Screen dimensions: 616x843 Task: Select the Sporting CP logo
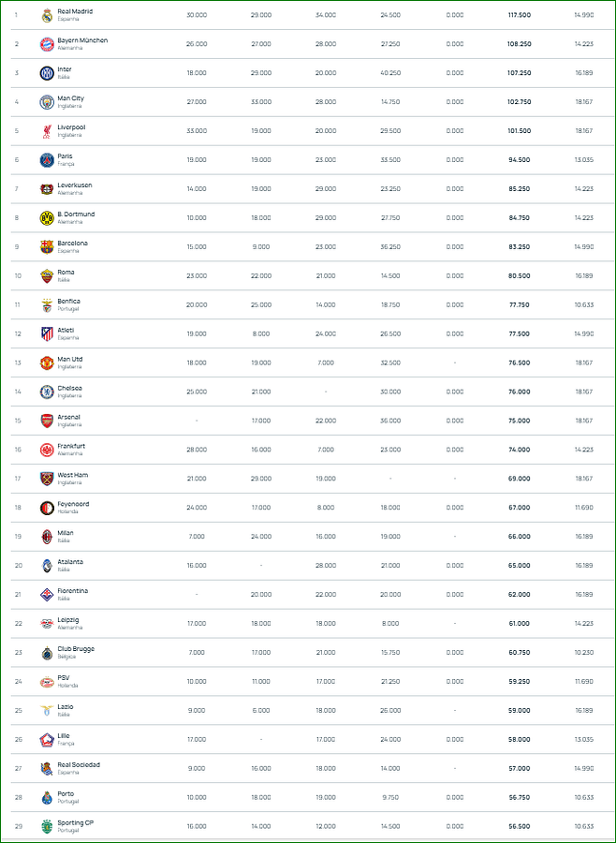coord(48,827)
